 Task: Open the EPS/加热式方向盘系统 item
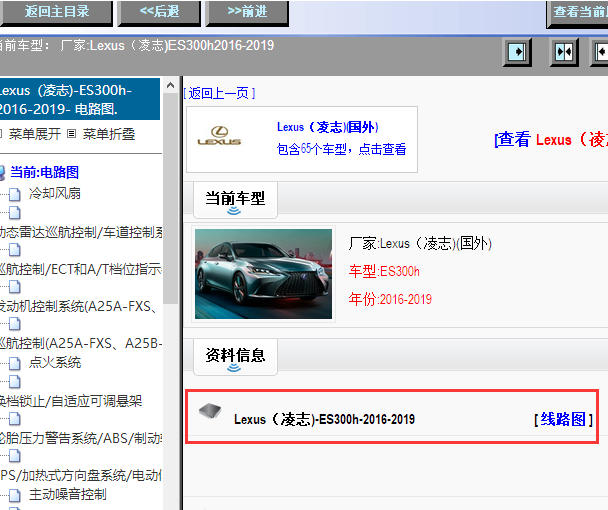point(81,475)
